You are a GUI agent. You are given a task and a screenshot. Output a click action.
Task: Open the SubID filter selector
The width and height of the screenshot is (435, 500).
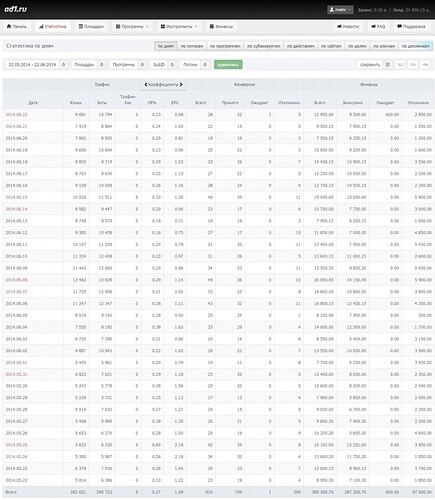tap(163, 65)
